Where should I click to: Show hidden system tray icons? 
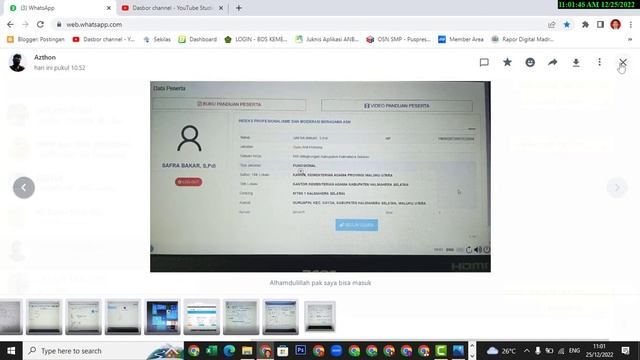(527, 351)
